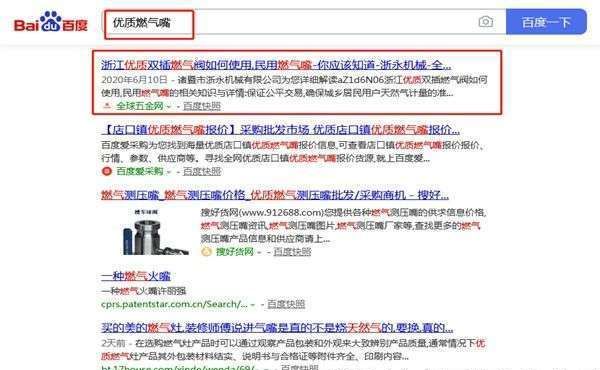Image resolution: width=600 pixels, height=370 pixels.
Task: Open 百度快照 for 百度爱采购 result
Action: pos(202,171)
